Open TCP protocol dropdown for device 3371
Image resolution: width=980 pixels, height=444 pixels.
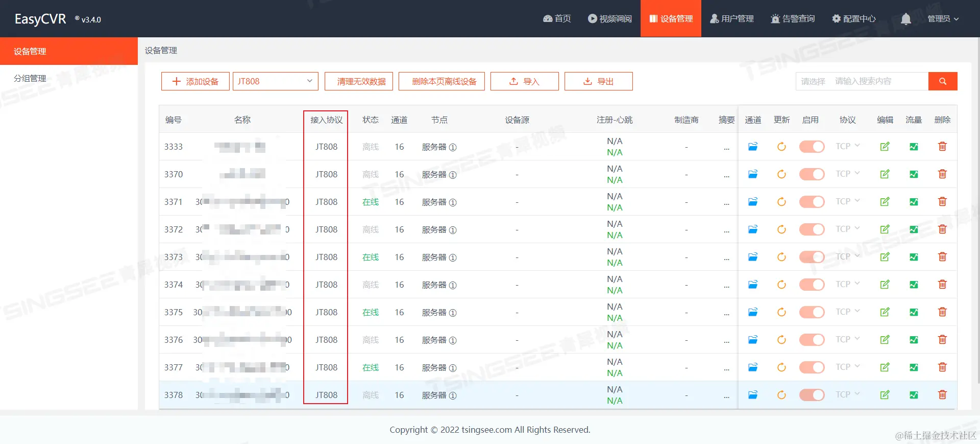coord(848,201)
